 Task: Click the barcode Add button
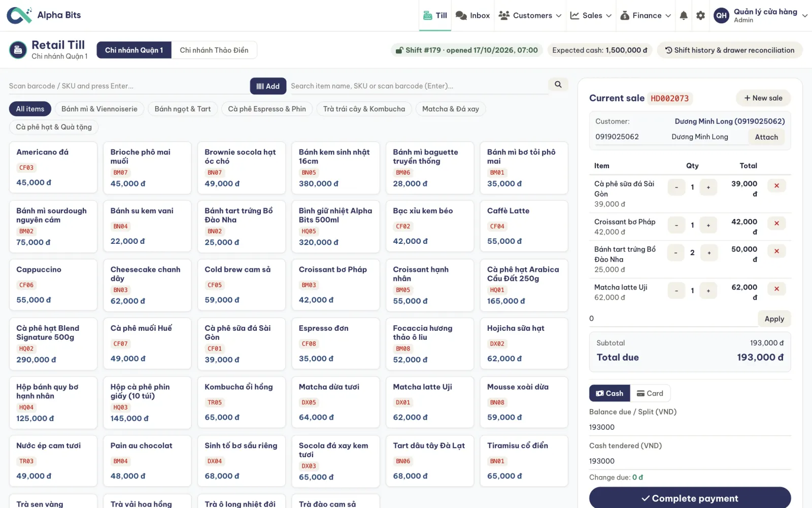click(x=268, y=86)
